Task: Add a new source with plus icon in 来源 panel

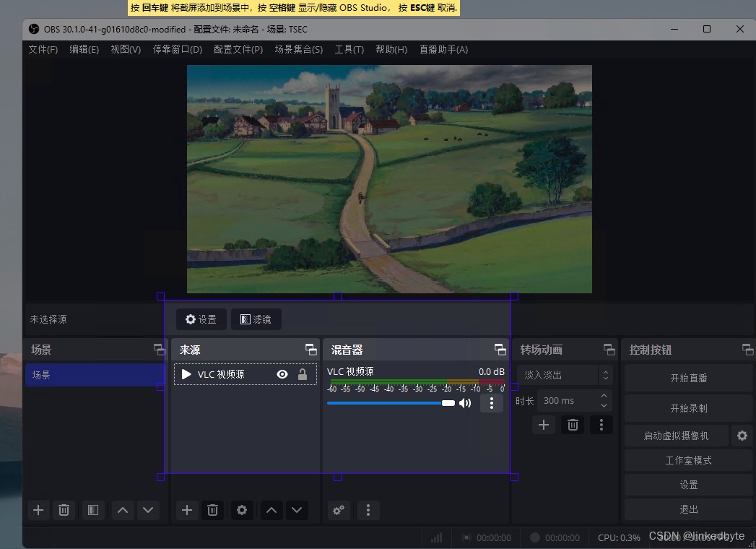Action: 186,510
